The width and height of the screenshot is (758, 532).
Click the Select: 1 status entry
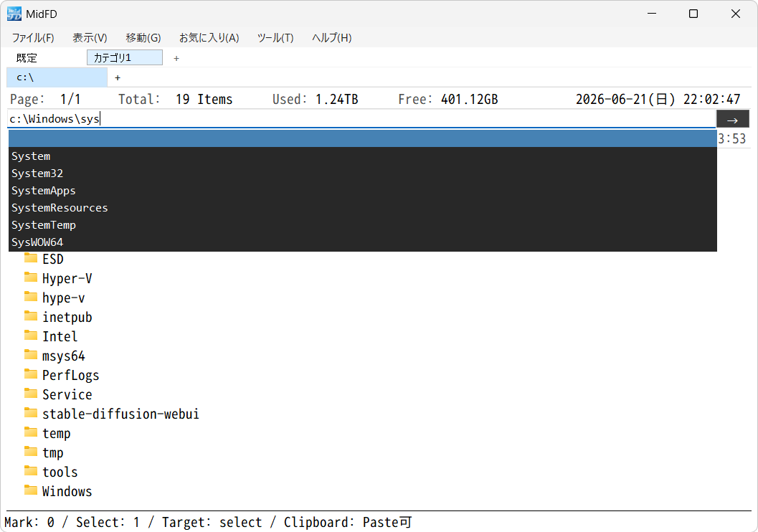(108, 523)
